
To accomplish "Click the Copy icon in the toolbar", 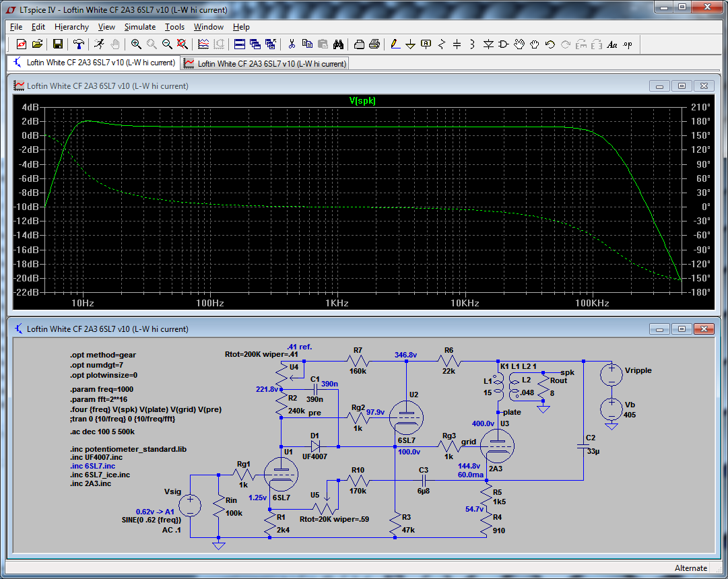I will coord(307,44).
